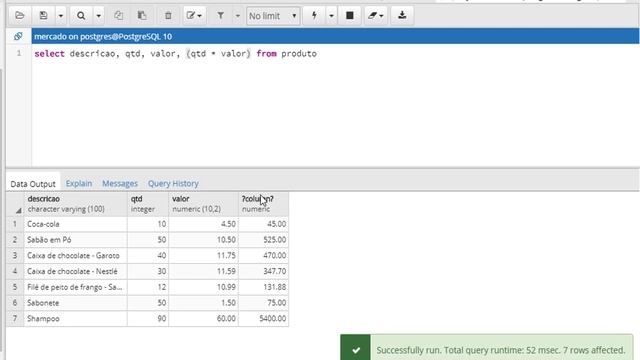Viewport: 640px width, 360px height.
Task: Expand the save options dropdown arrow
Action: click(x=60, y=16)
